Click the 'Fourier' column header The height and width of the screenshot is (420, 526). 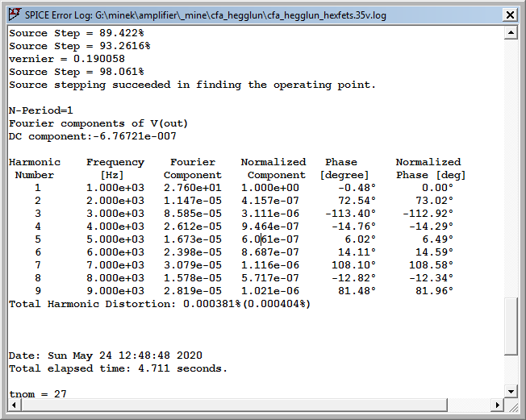193,162
